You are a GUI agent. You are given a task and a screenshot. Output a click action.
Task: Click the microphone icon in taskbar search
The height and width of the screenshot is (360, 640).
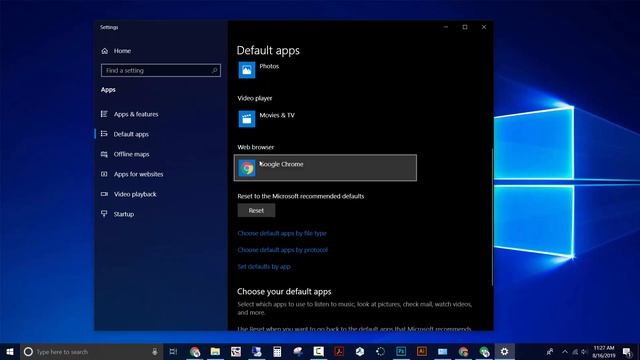155,351
